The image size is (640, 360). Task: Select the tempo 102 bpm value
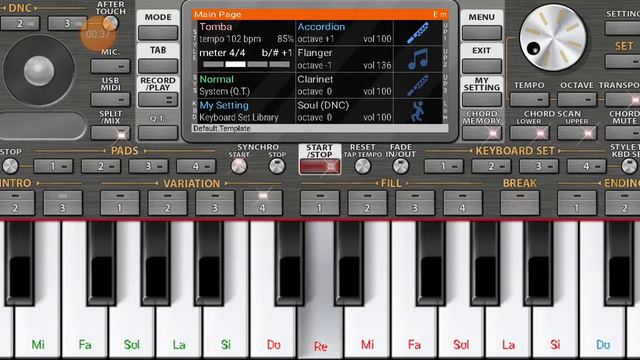pos(230,39)
